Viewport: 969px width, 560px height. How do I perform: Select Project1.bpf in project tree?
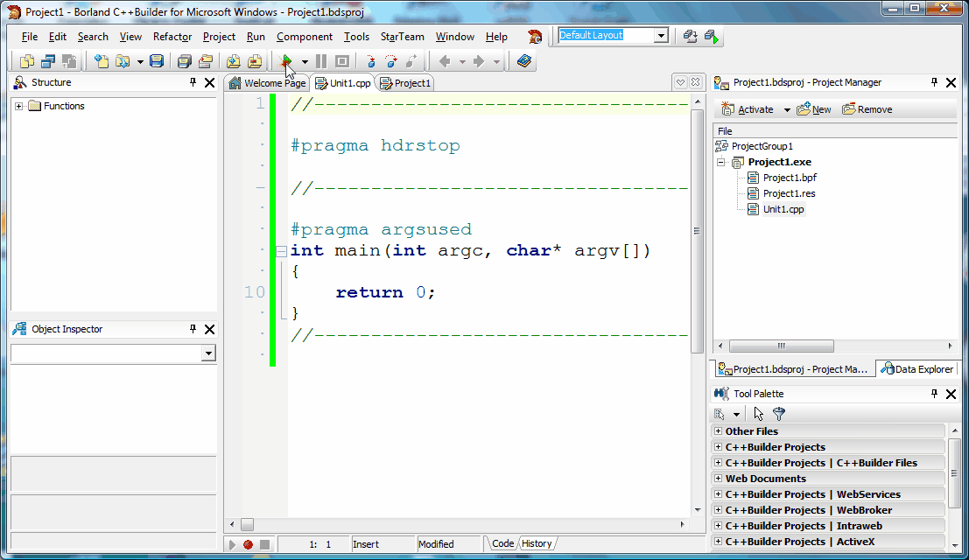coord(790,178)
